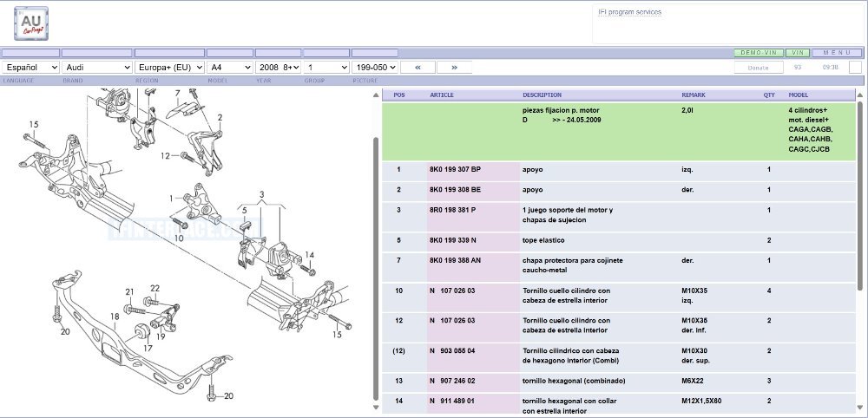The width and height of the screenshot is (868, 418).
Task: Select article N 107 026 03 in row 10
Action: pos(452,291)
